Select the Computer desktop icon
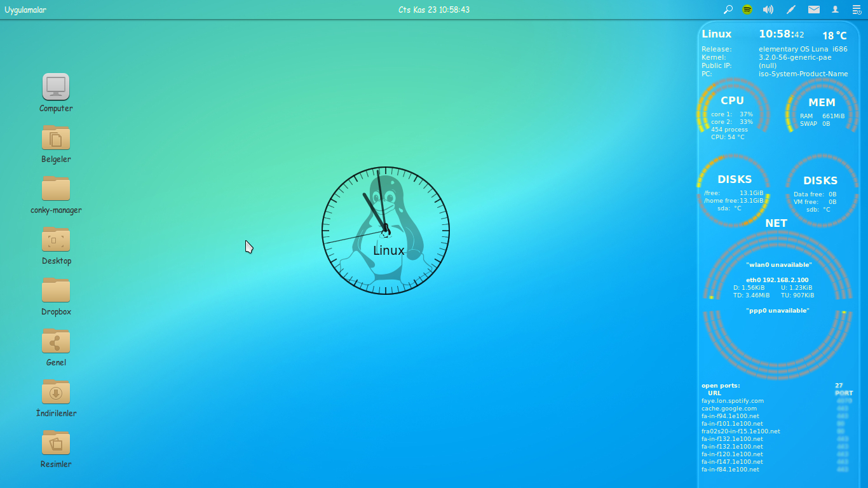The width and height of the screenshot is (868, 488). coord(56,86)
